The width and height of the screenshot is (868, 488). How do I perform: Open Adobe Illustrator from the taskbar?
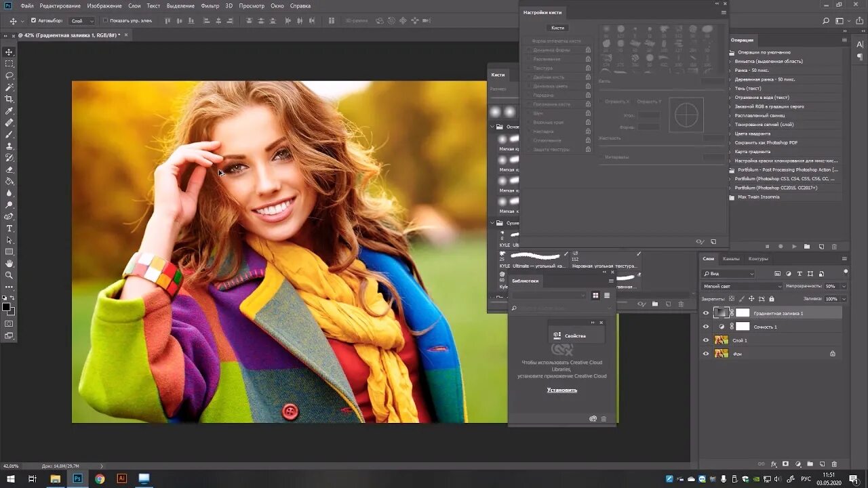122,479
